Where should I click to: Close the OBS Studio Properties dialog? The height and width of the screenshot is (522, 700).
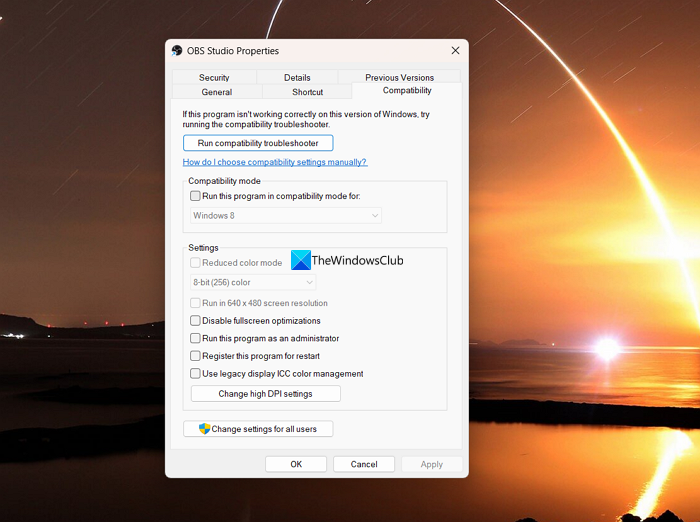point(455,50)
